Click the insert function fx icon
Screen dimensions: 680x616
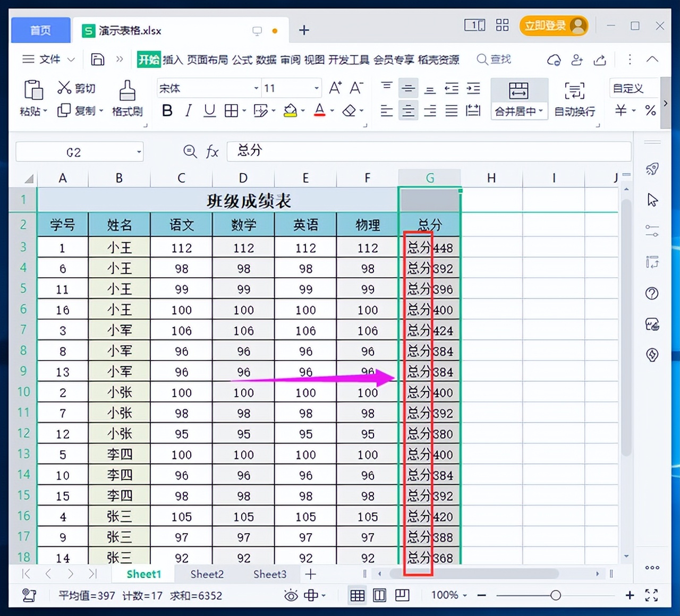tap(212, 152)
